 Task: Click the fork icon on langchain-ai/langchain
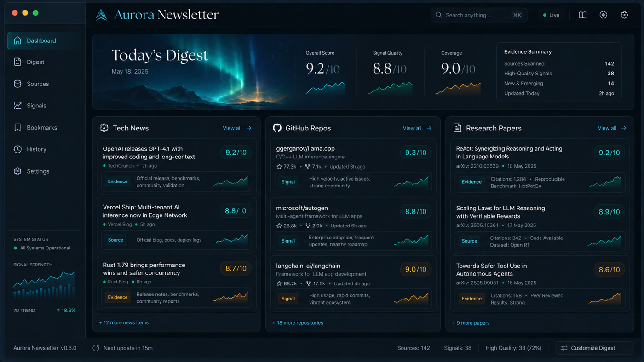click(309, 283)
